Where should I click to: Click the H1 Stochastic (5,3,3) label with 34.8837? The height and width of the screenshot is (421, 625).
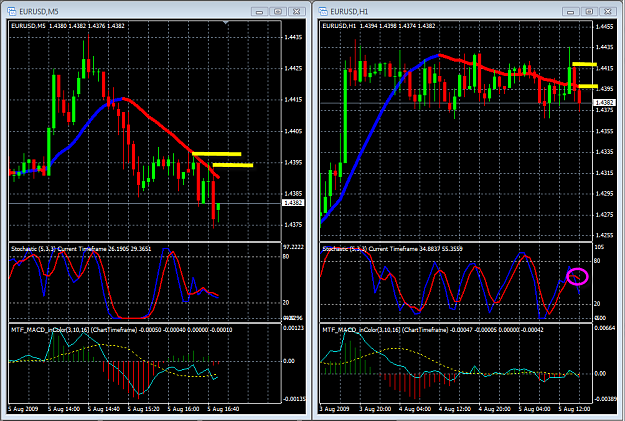click(393, 249)
